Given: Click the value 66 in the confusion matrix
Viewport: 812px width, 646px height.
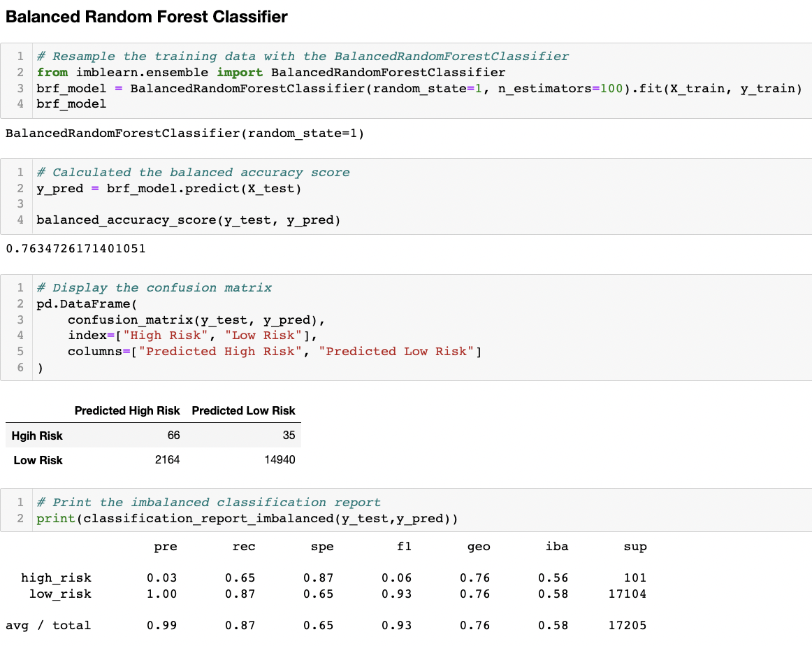Looking at the screenshot, I should [x=173, y=435].
